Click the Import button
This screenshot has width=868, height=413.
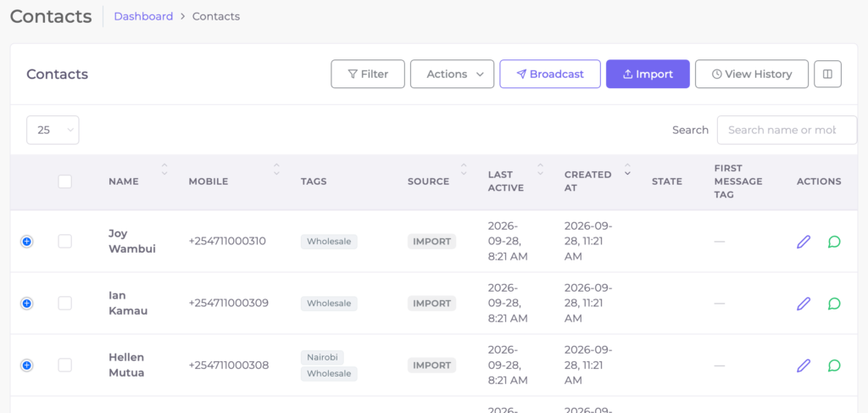[x=648, y=74]
